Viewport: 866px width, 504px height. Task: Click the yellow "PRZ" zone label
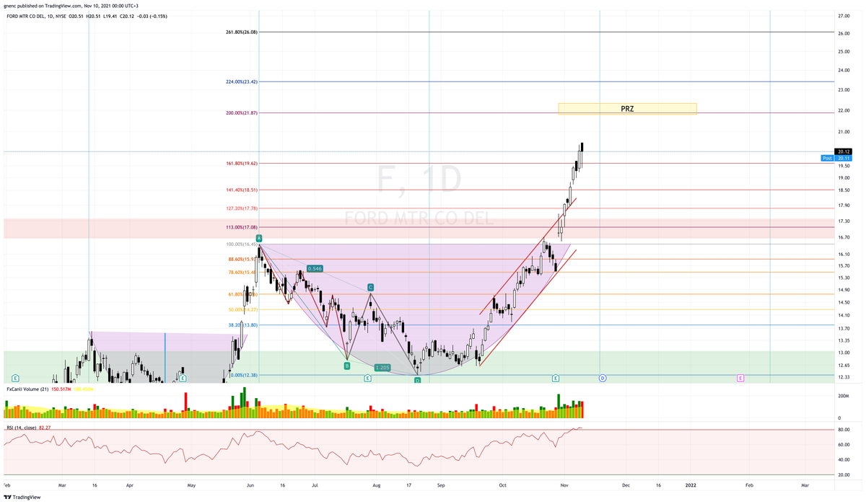626,109
